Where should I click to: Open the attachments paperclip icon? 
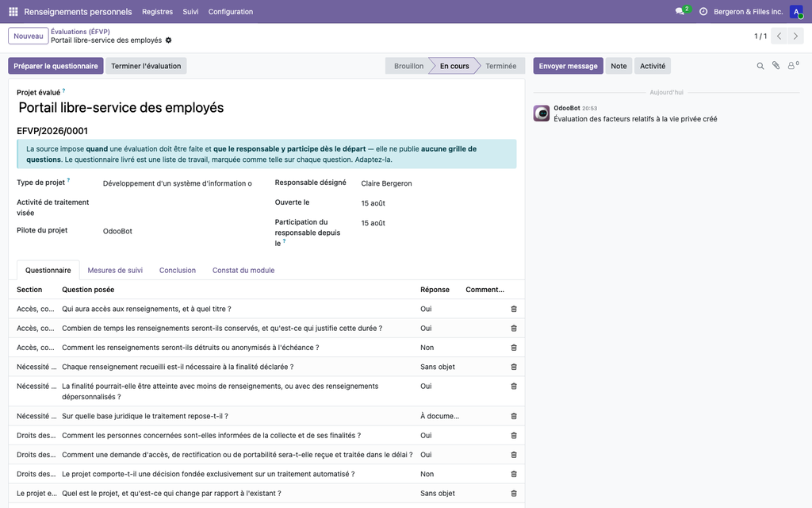pyautogui.click(x=776, y=65)
